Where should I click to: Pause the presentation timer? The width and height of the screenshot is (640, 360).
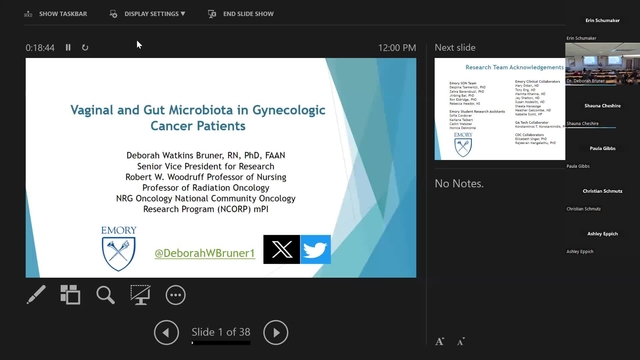68,48
